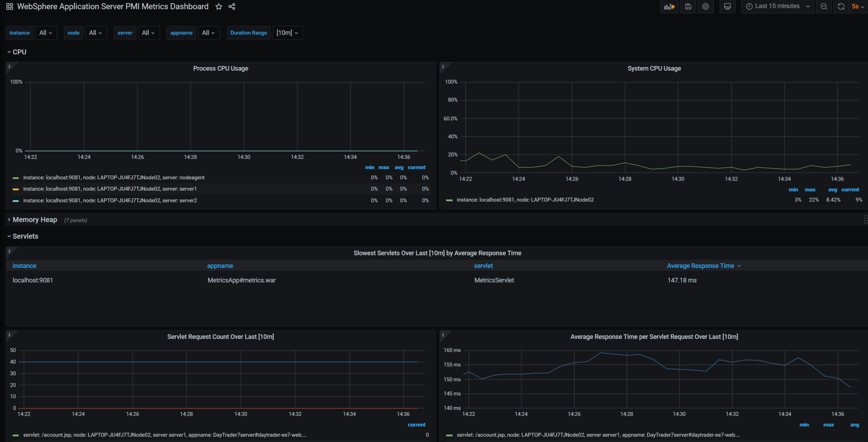Toggle the nodeagent series in legend

(x=114, y=177)
